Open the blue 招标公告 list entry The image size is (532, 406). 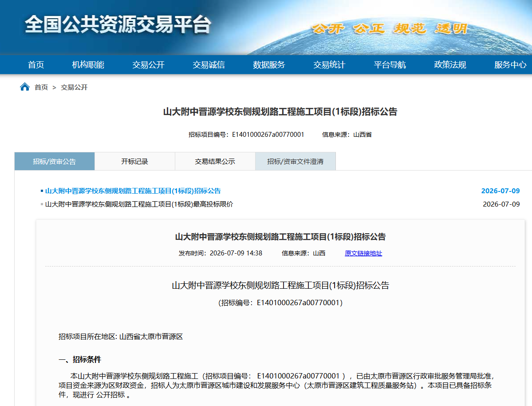coord(133,191)
